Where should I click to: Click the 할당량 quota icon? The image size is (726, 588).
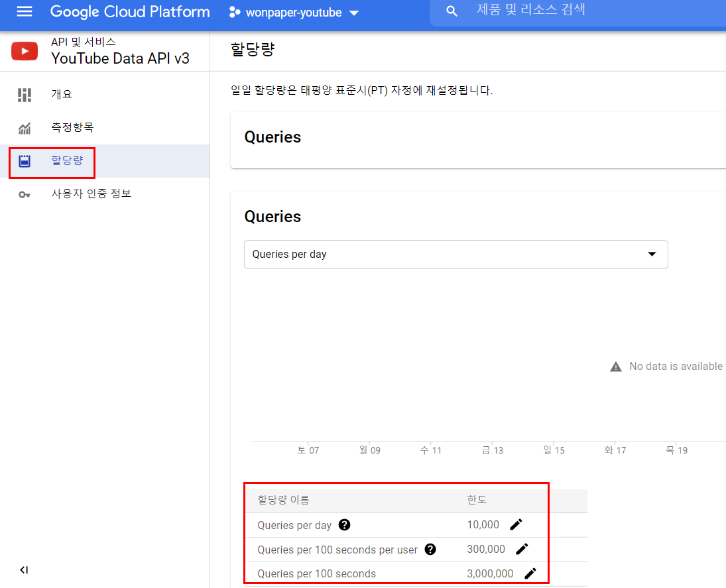[25, 161]
